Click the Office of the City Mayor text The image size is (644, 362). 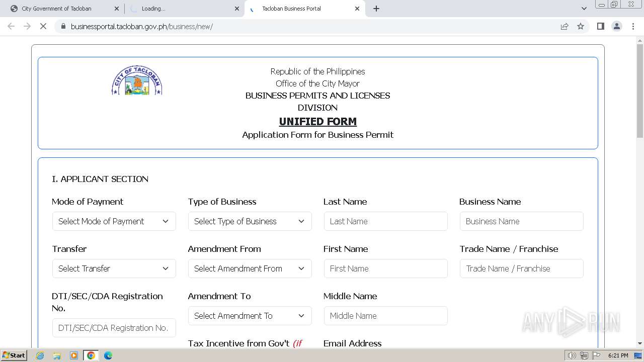pyautogui.click(x=318, y=83)
